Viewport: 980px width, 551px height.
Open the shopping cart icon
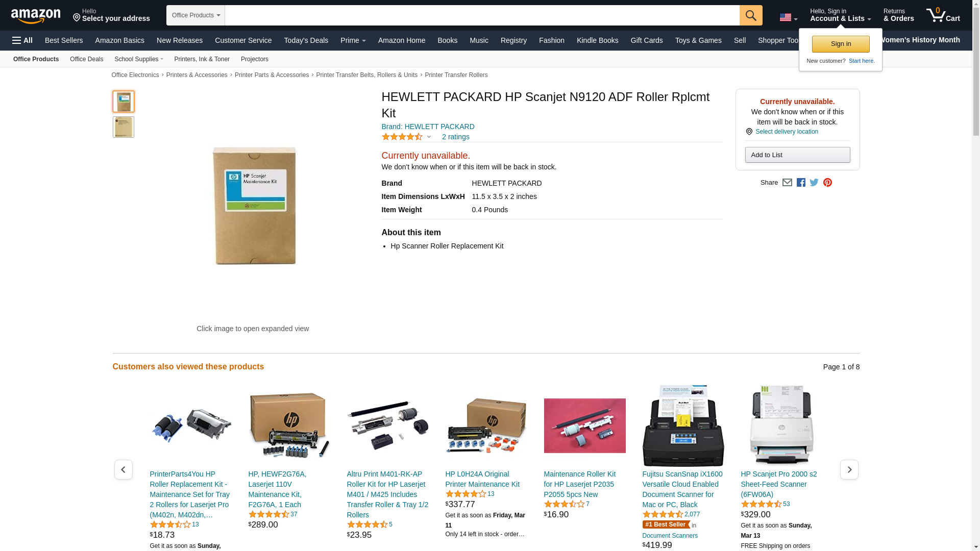click(x=943, y=15)
